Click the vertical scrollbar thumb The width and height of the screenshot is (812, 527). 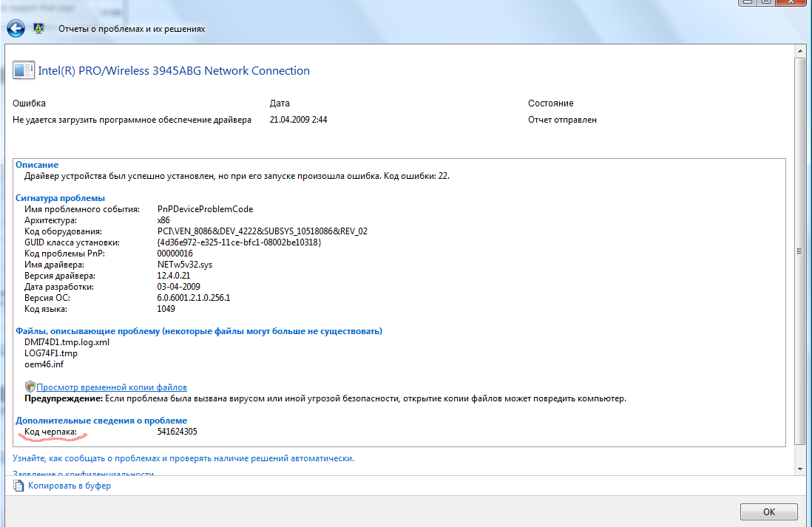click(x=800, y=251)
